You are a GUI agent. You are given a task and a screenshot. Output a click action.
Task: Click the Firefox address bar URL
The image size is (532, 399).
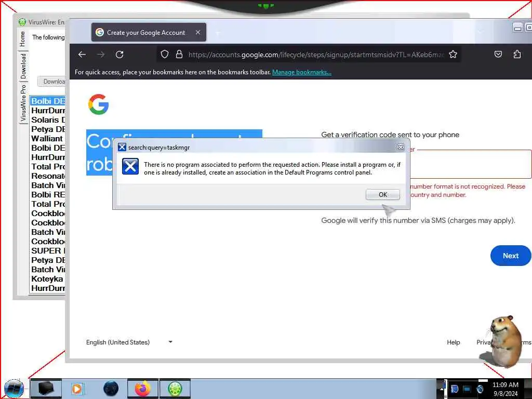(315, 54)
